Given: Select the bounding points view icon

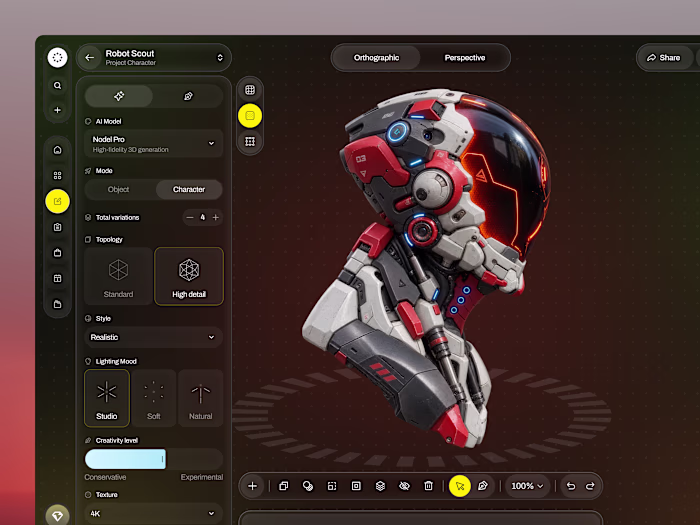Looking at the screenshot, I should pos(250,142).
